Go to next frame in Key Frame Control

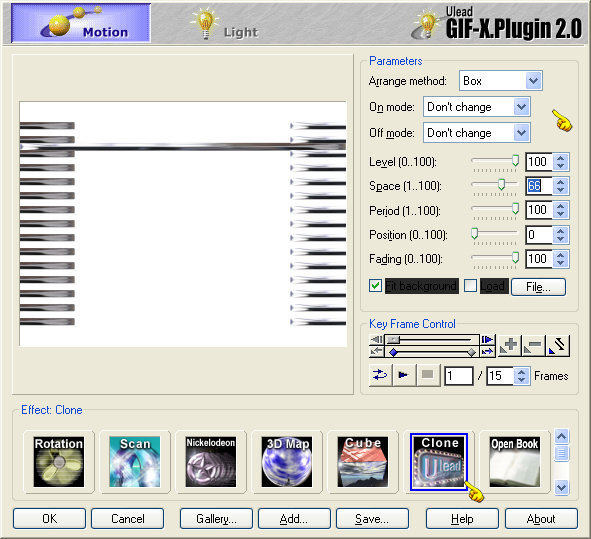click(487, 340)
